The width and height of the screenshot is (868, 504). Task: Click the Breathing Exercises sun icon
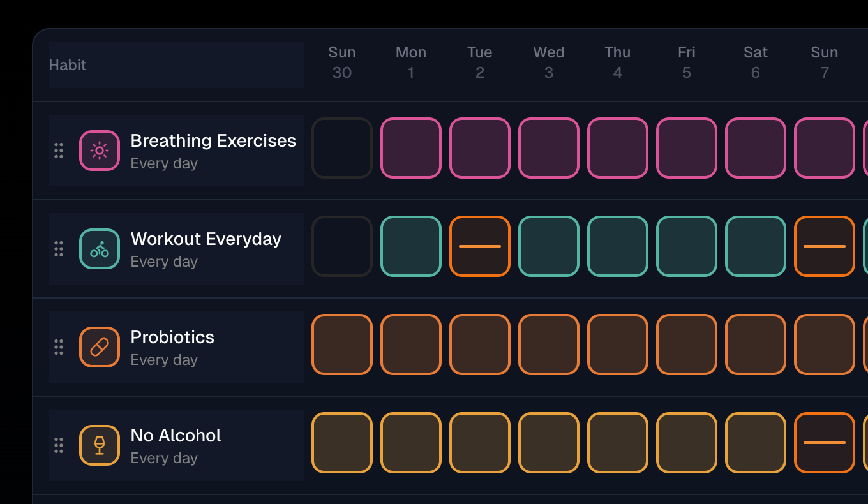tap(100, 151)
